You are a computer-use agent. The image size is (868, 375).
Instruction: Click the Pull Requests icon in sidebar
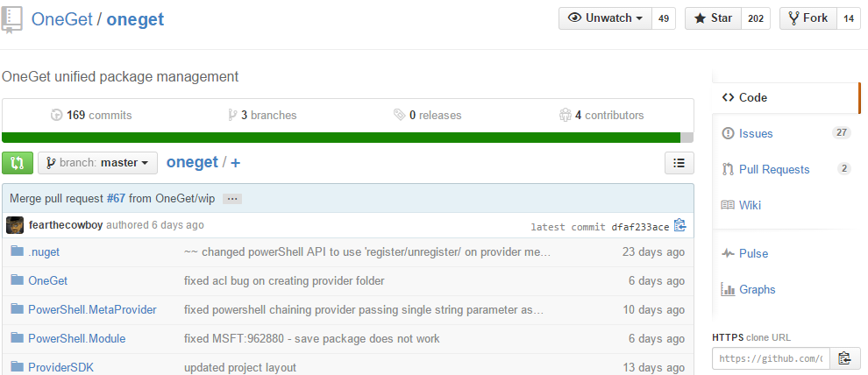pos(728,169)
